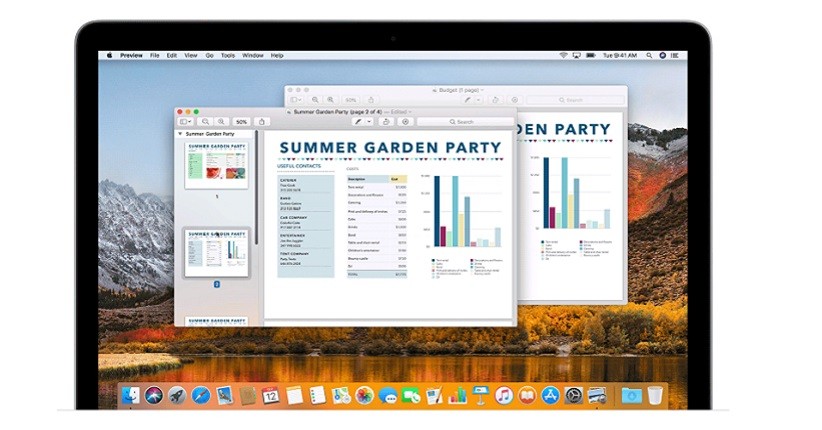Click the Rotate button in the toolbar
The height and width of the screenshot is (430, 822).
pyautogui.click(x=387, y=122)
